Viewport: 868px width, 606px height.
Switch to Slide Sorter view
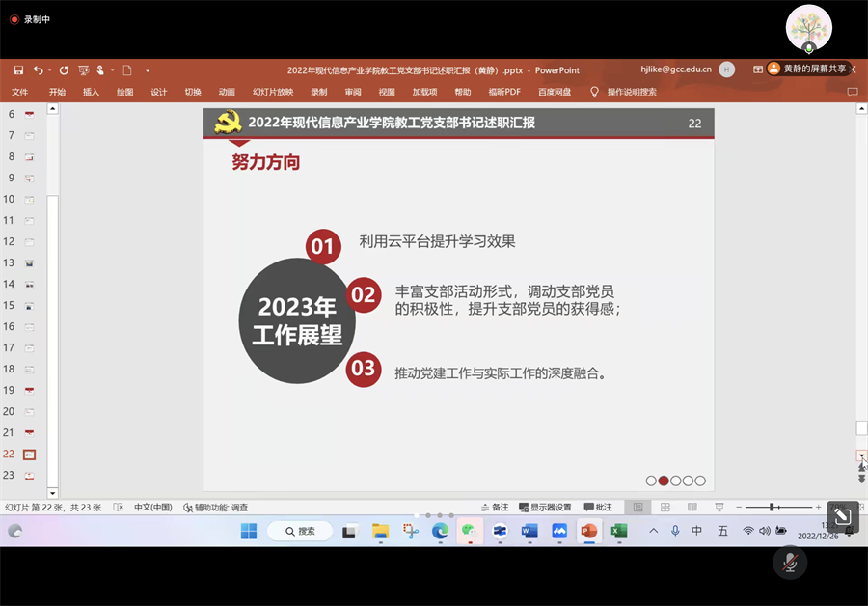[665, 507]
